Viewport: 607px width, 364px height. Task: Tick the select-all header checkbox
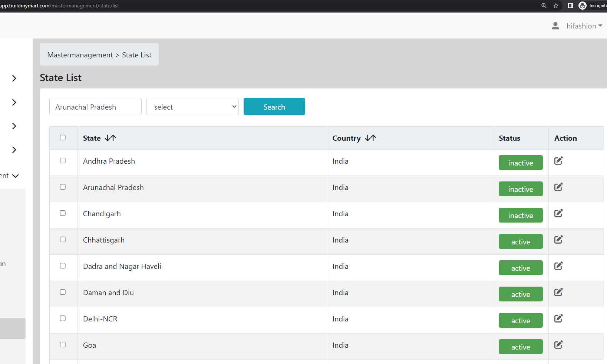[63, 138]
